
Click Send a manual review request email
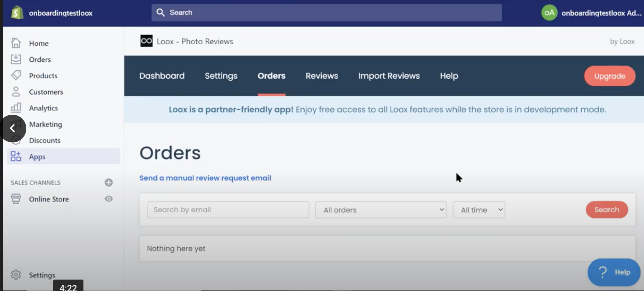(205, 178)
